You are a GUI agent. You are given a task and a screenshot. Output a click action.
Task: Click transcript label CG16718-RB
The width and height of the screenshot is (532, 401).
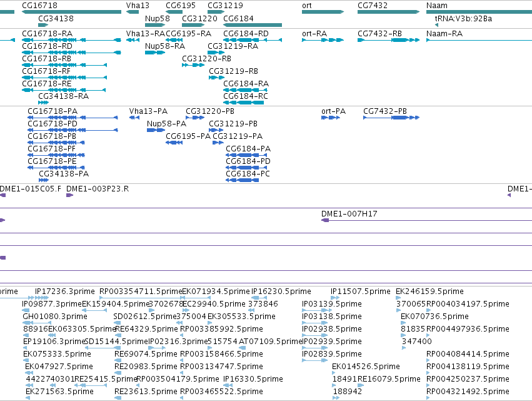(x=47, y=59)
